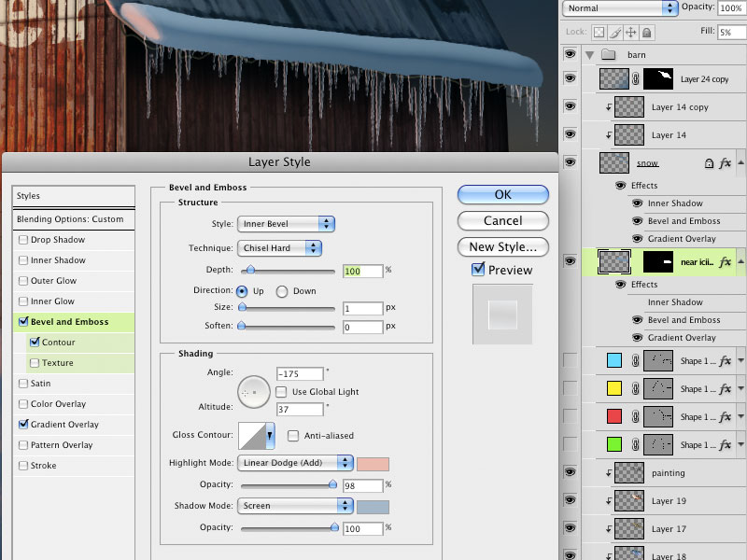Select the Lock transparent pixels icon
Screen dimensions: 747x560
pyautogui.click(x=599, y=32)
